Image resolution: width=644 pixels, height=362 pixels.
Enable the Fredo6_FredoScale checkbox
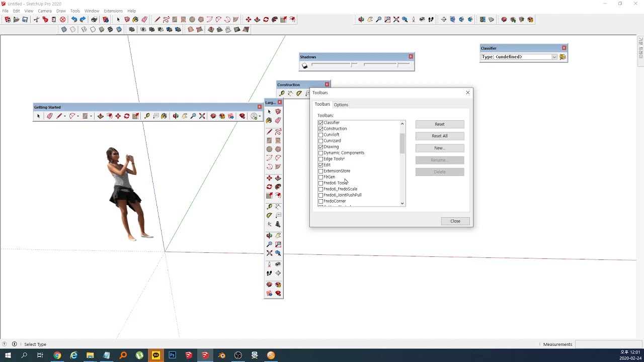(x=320, y=189)
